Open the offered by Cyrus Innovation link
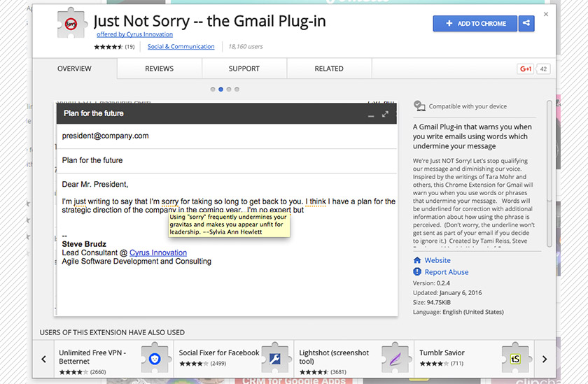 (x=134, y=34)
